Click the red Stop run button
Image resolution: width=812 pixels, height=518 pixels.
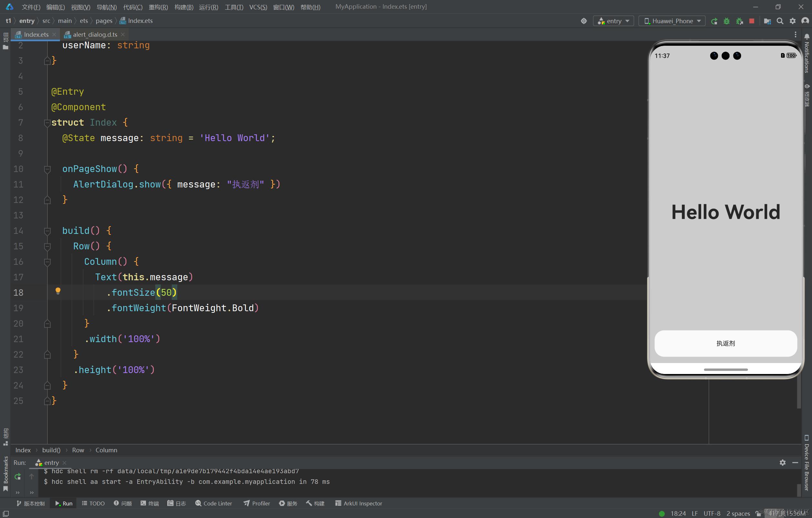click(752, 21)
